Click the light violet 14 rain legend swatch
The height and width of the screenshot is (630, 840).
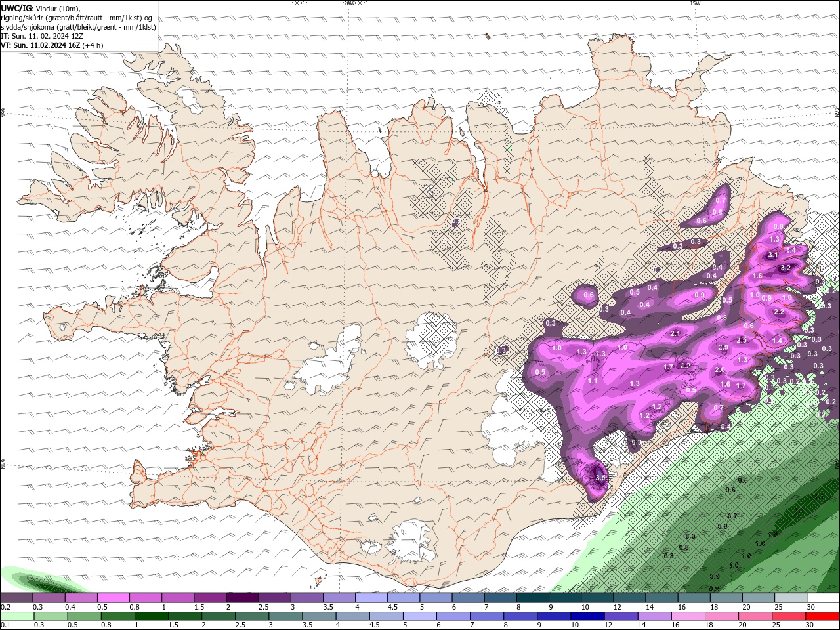(655, 616)
